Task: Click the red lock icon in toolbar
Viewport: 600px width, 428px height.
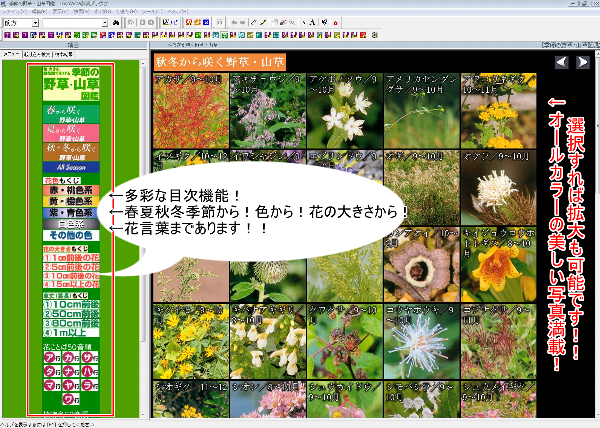Action: click(336, 23)
